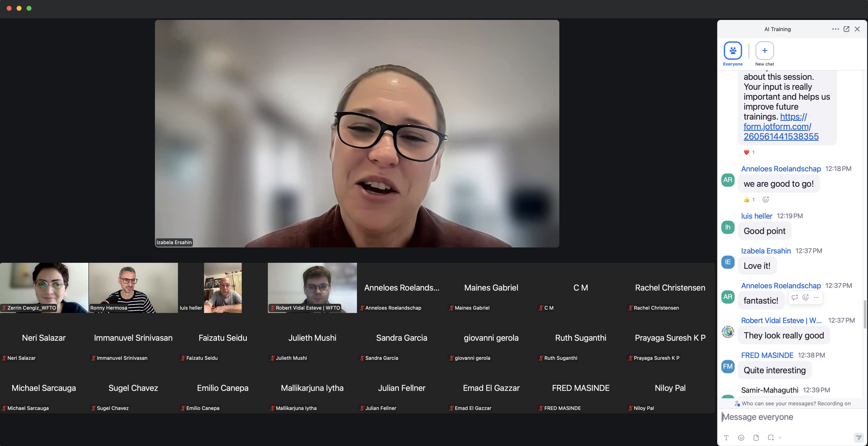
Task: Toggle thumbs up reaction on "good to go" message
Action: pos(749,200)
